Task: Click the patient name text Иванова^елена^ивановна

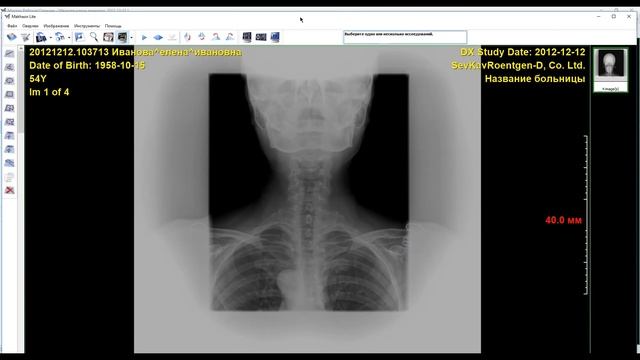Action: pos(176,52)
